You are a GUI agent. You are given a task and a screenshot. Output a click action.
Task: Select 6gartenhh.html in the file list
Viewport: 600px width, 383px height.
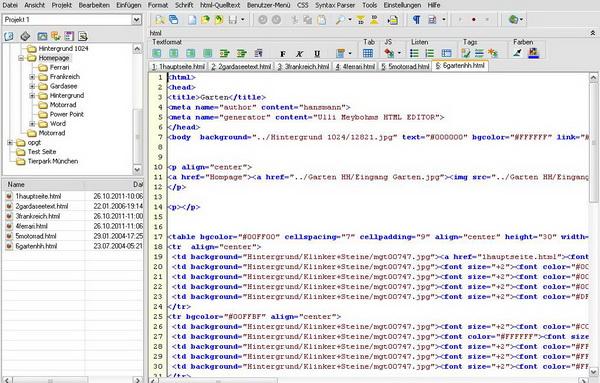36,246
